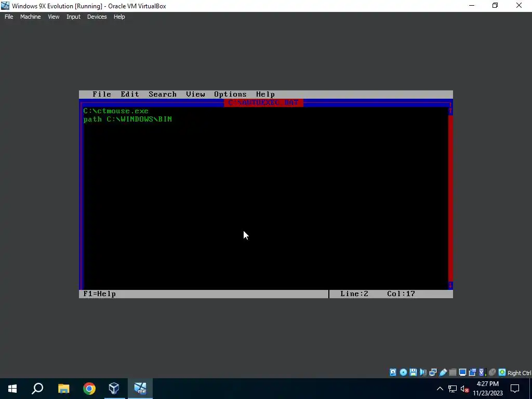
Task: Open the editor's Search menu
Action: pos(163,95)
